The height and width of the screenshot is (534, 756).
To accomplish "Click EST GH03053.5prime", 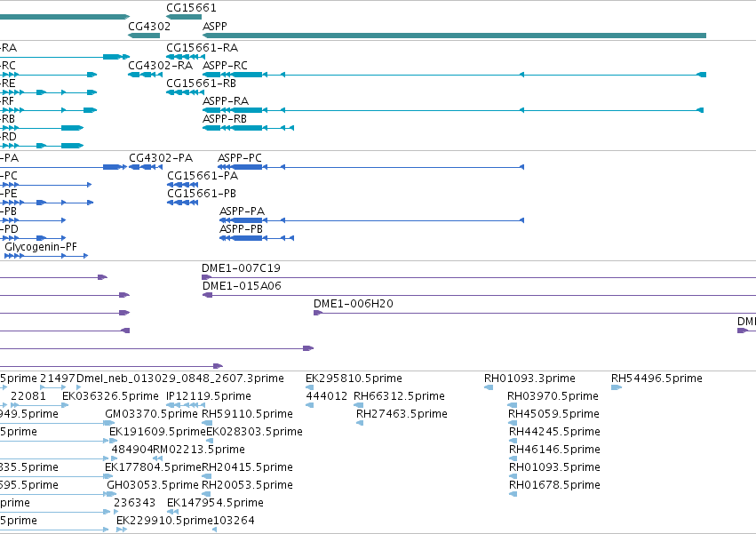I will tap(153, 485).
